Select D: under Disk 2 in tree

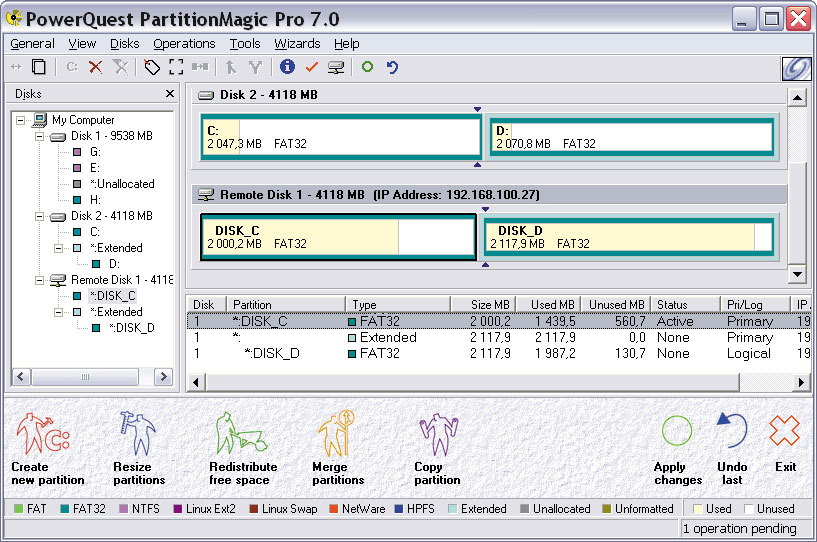114,264
